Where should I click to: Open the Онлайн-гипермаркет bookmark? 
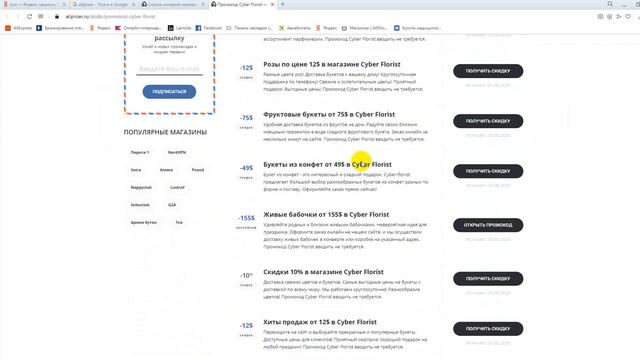tap(138, 28)
